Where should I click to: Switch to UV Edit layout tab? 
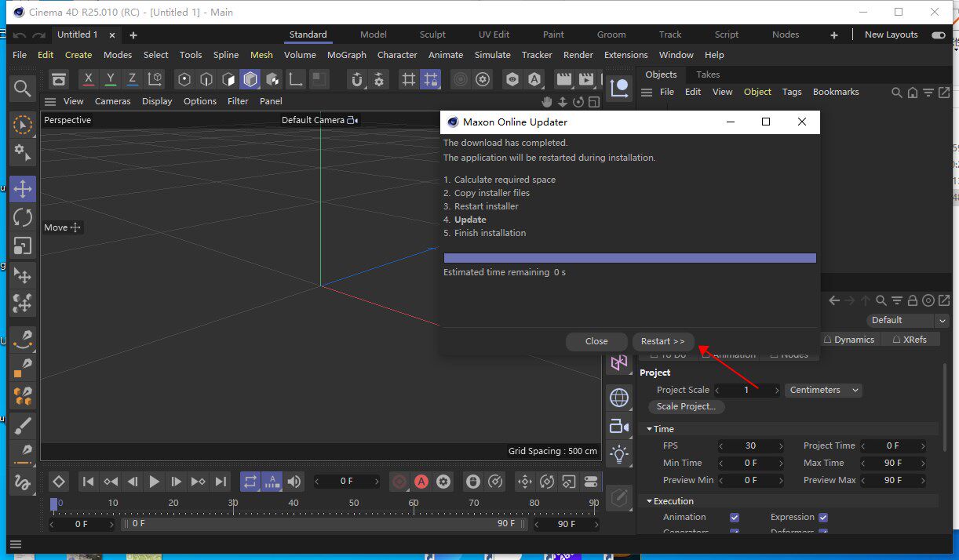tap(494, 35)
